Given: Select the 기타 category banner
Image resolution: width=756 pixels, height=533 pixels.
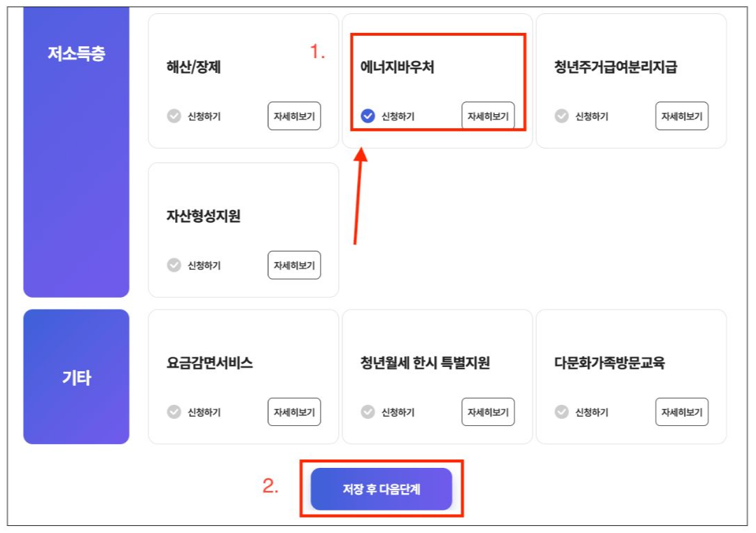Looking at the screenshot, I should coord(76,376).
